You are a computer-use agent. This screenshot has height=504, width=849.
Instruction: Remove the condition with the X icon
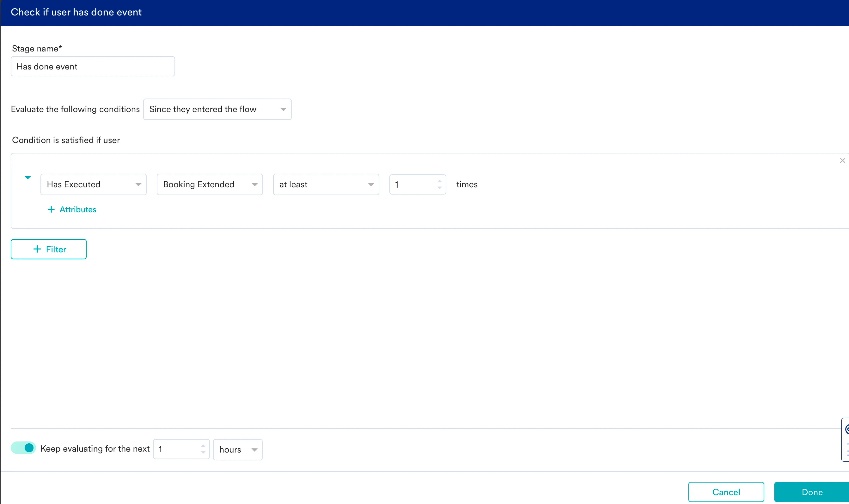(x=842, y=160)
